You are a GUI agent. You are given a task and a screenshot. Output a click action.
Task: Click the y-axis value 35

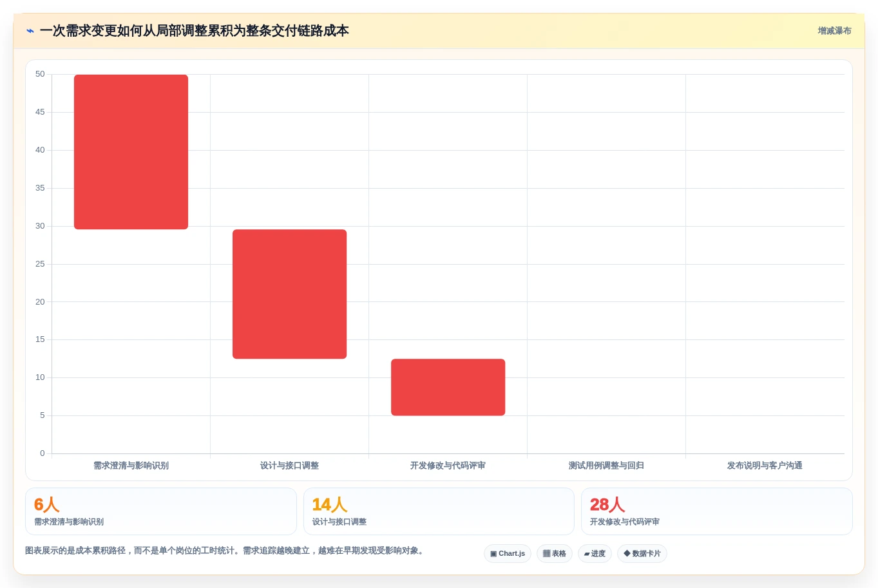click(40, 188)
